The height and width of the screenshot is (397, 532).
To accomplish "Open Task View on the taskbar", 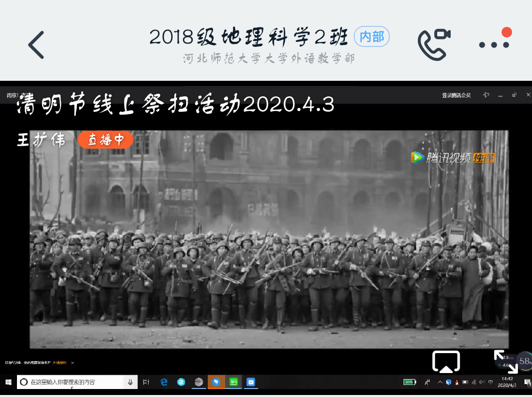I will [146, 382].
